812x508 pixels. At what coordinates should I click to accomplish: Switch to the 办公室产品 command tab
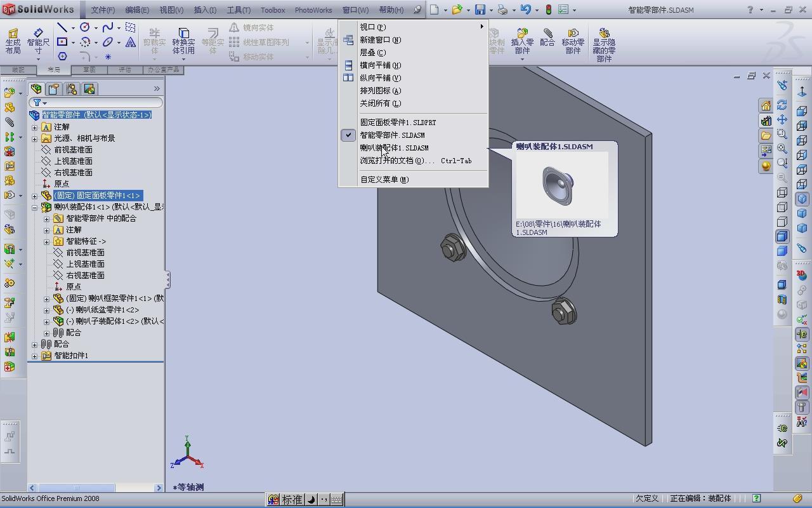(163, 70)
